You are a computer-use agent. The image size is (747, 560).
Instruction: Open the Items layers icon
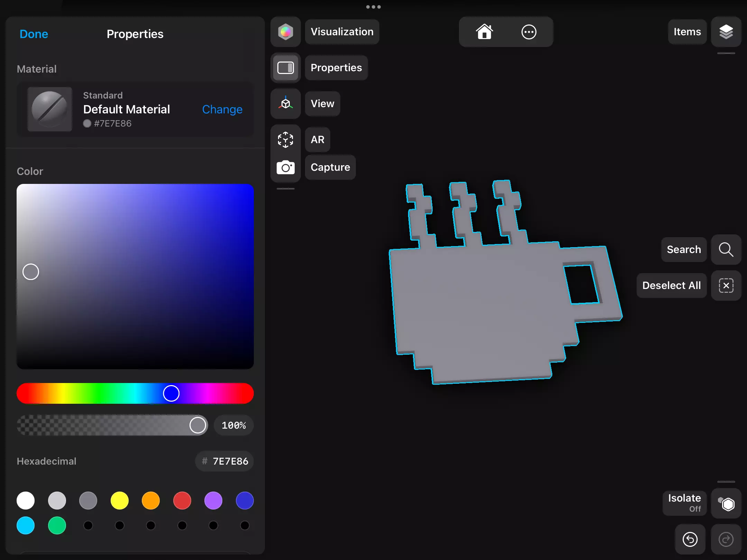(726, 32)
